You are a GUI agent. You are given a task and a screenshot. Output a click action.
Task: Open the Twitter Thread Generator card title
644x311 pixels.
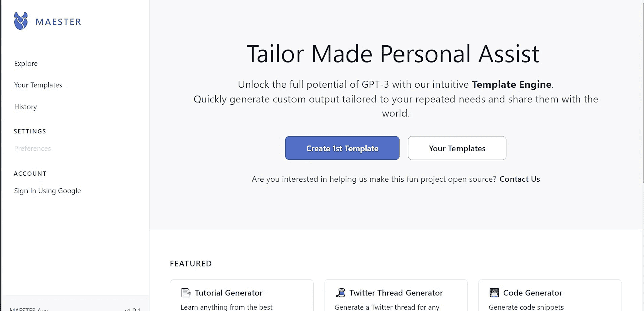396,293
